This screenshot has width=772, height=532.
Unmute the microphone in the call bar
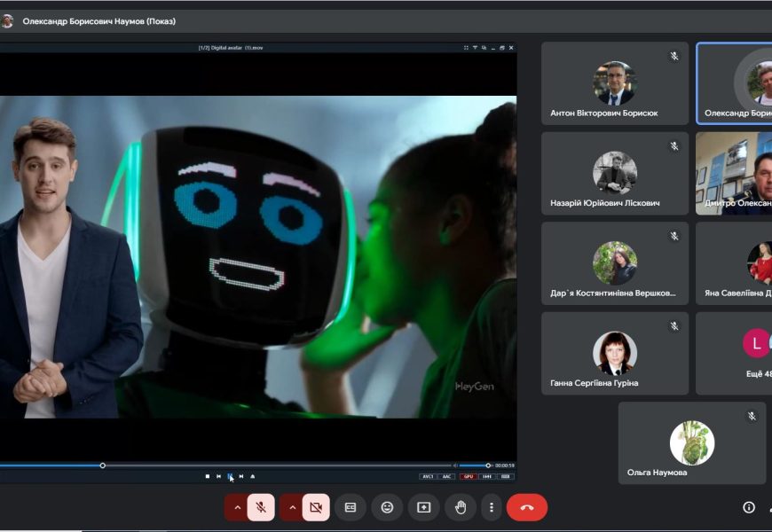[x=261, y=507]
